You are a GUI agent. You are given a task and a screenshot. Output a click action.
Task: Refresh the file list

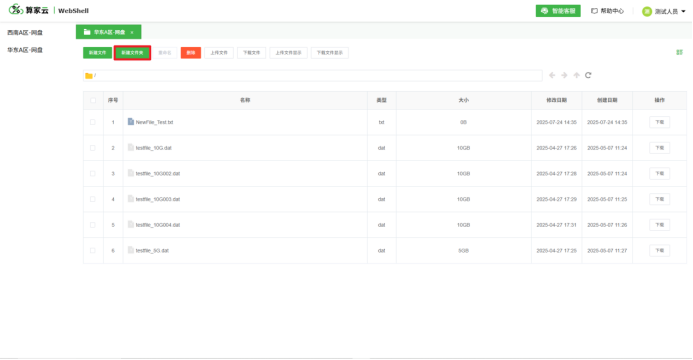click(588, 76)
